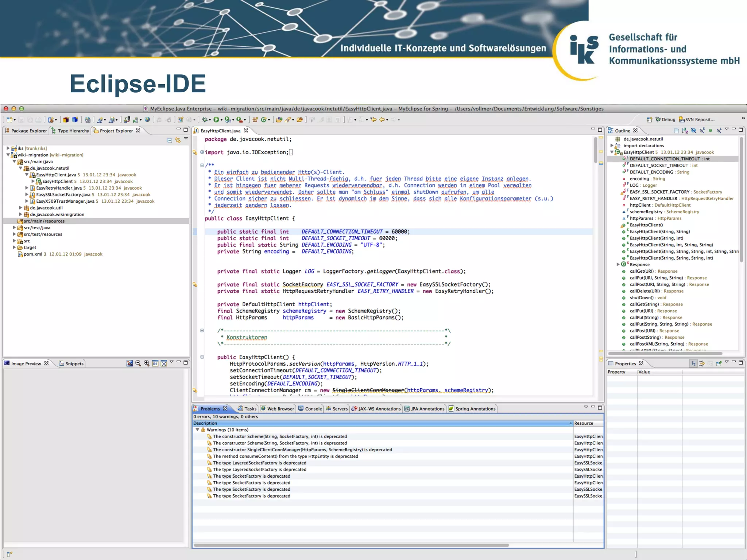
Task: Click the editor vertical scrollbar
Action: pyautogui.click(x=596, y=151)
